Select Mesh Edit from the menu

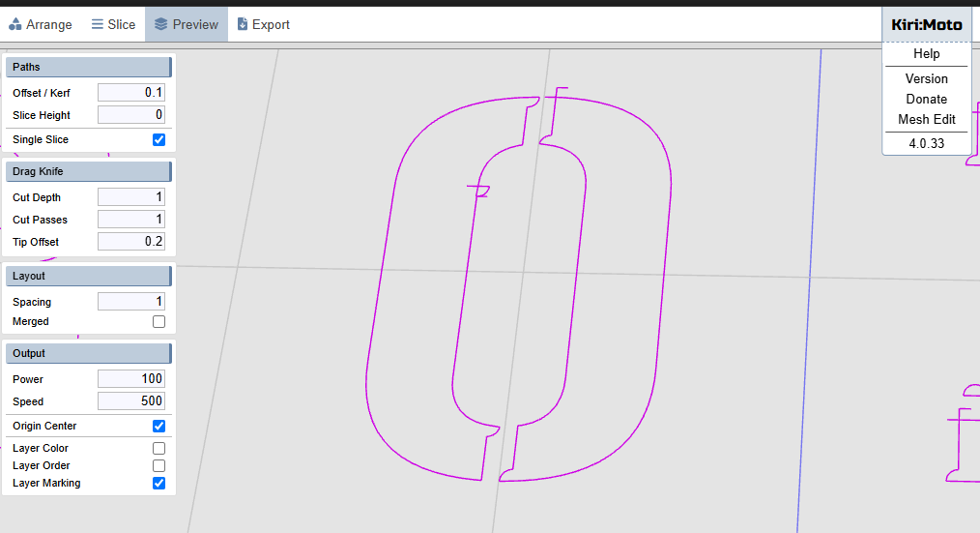(x=926, y=119)
